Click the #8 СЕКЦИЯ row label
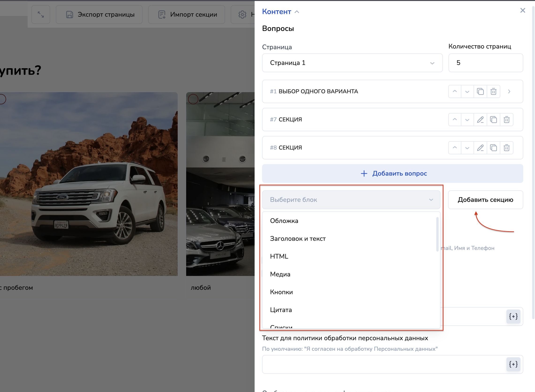This screenshot has width=535, height=392. (286, 148)
